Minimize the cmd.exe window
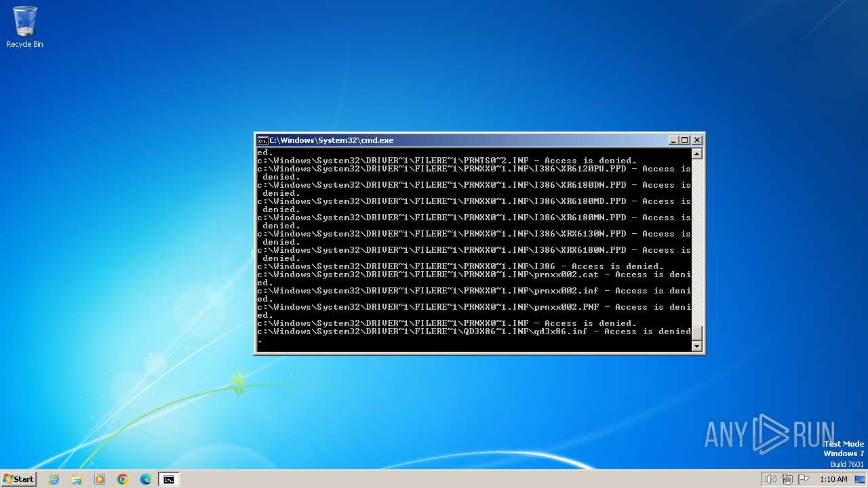Image resolution: width=868 pixels, height=488 pixels. [673, 140]
